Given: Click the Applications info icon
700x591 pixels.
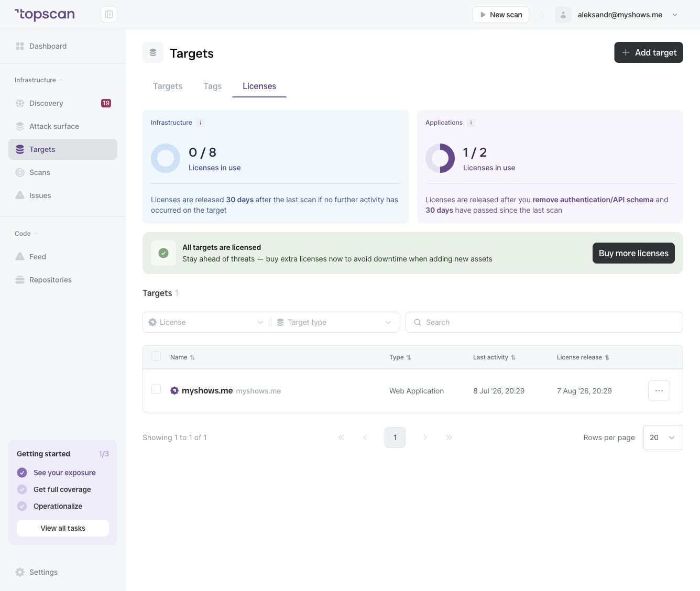Looking at the screenshot, I should point(471,123).
